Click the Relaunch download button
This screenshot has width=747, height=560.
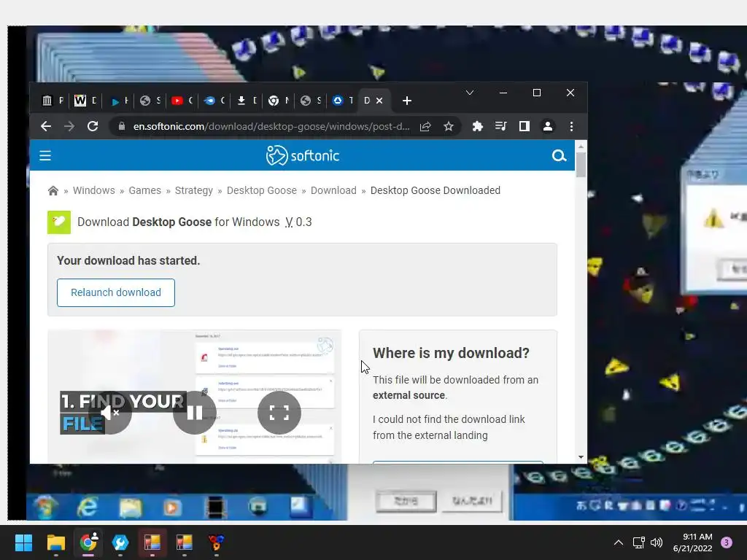click(116, 292)
